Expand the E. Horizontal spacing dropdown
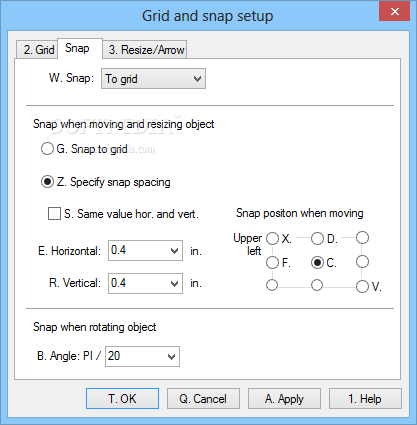417x425 pixels. tap(145, 251)
